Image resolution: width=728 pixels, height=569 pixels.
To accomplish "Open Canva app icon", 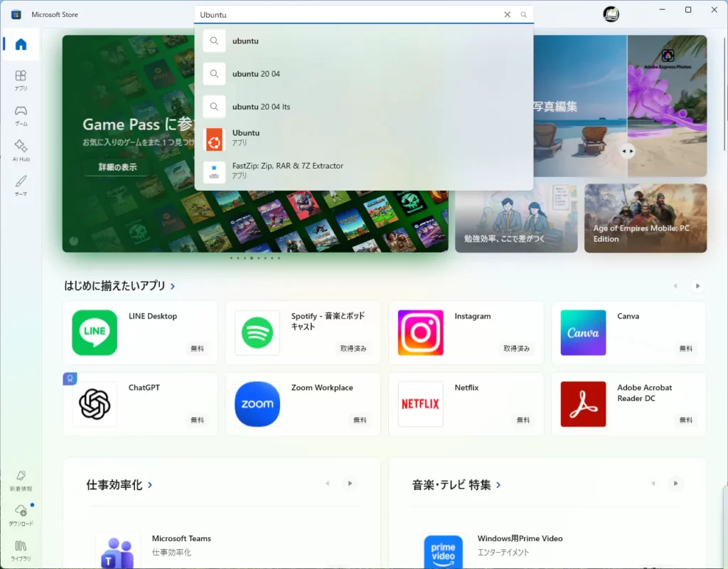I will click(x=583, y=333).
